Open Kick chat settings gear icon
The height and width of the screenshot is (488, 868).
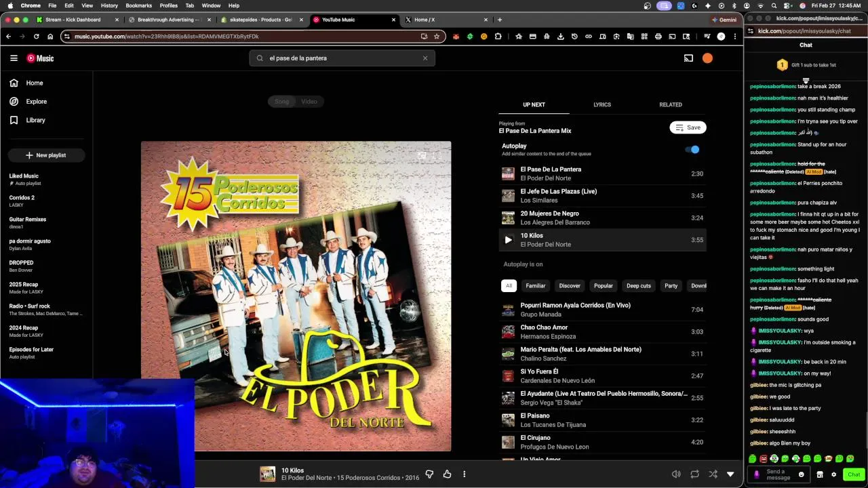pos(833,474)
